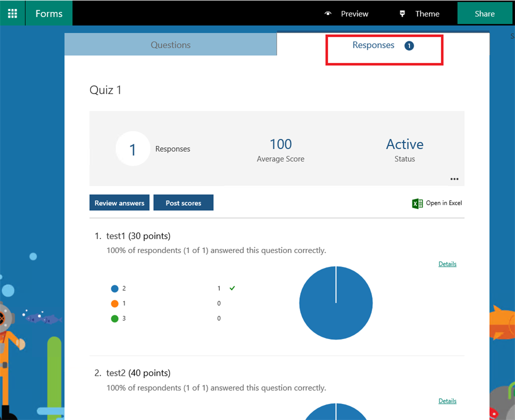Viewport: 515px width, 420px height.
Task: Open the more options ellipsis menu
Action: pos(454,179)
